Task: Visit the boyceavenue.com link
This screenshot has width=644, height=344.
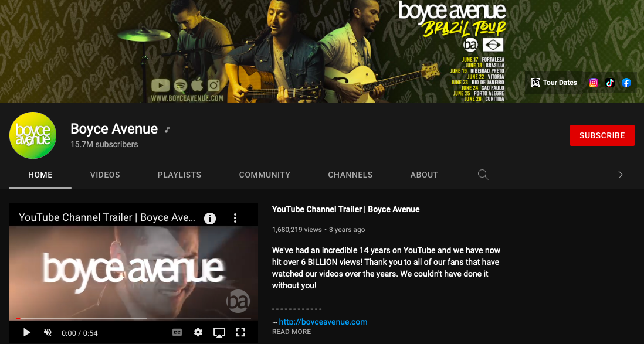Action: pyautogui.click(x=323, y=322)
